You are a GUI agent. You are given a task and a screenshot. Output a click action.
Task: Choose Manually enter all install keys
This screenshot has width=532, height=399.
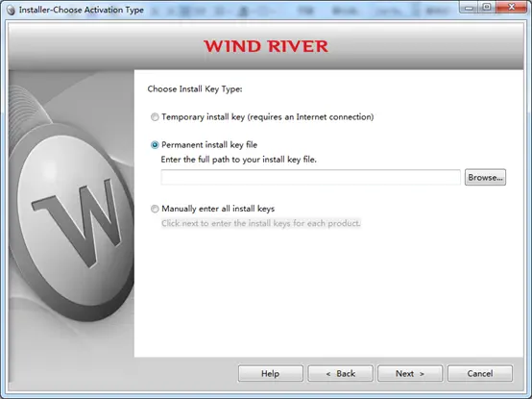(x=155, y=209)
